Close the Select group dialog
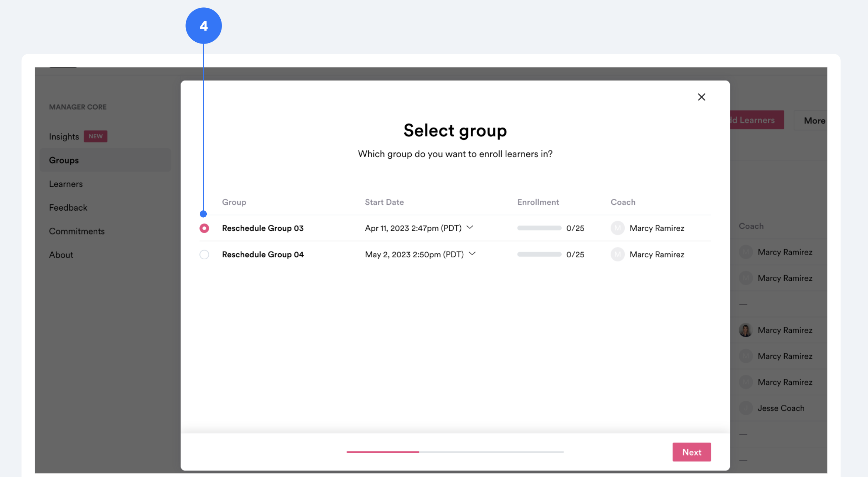The height and width of the screenshot is (477, 868). coord(701,97)
